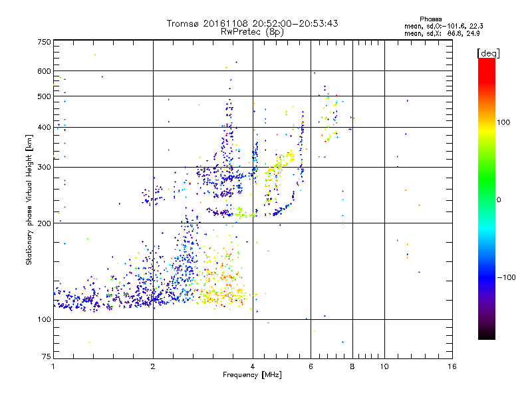Screen dimensions: 532x399
Task: Select the "mean, sd,X: 86.8, 24.9" line
Action: pos(442,33)
